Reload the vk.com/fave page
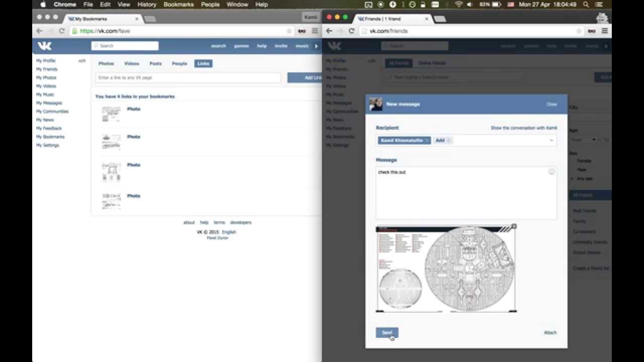Viewport: 644px width, 362px height. [x=62, y=31]
